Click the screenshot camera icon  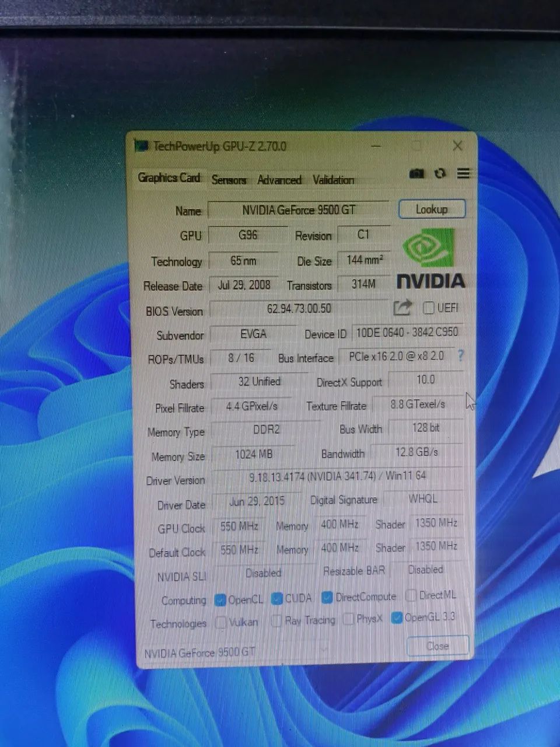pyautogui.click(x=416, y=174)
